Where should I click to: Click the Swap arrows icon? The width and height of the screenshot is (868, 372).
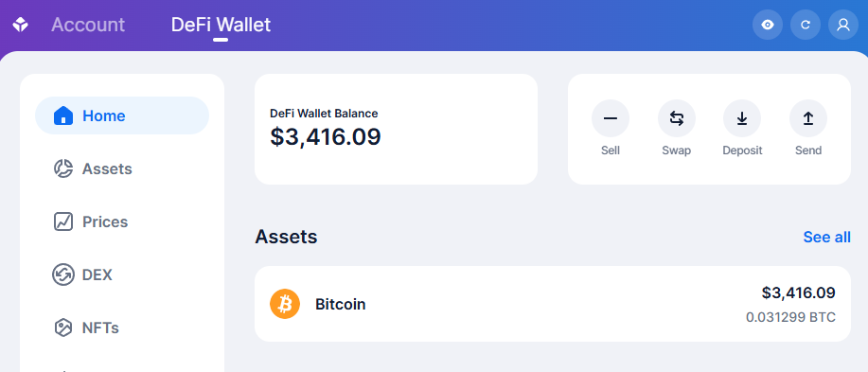(677, 118)
